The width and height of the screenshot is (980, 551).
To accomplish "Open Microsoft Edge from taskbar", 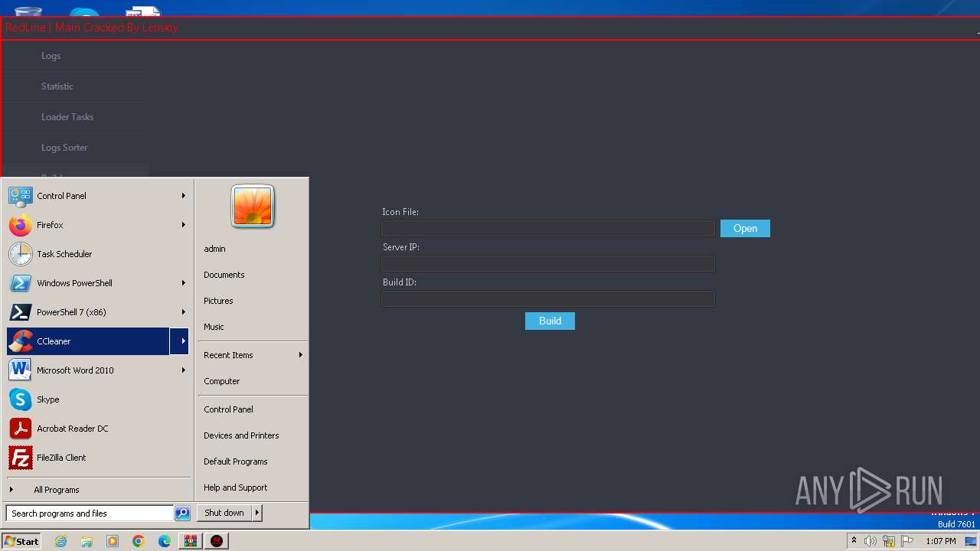I will 165,541.
